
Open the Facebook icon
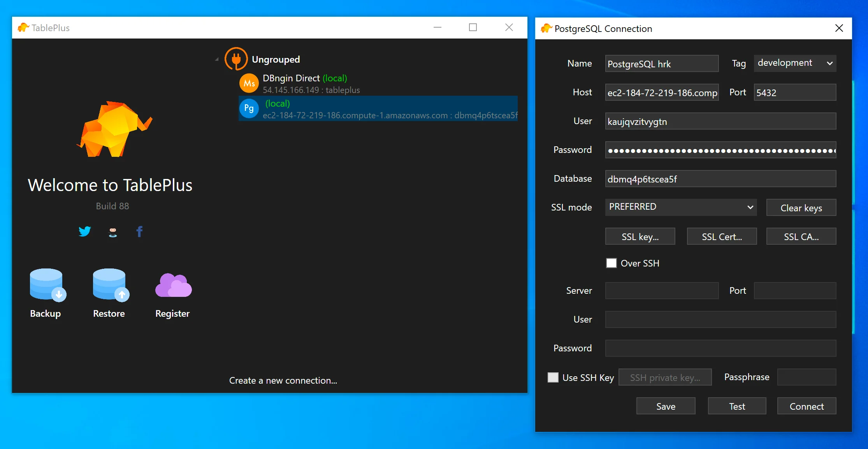click(x=139, y=232)
